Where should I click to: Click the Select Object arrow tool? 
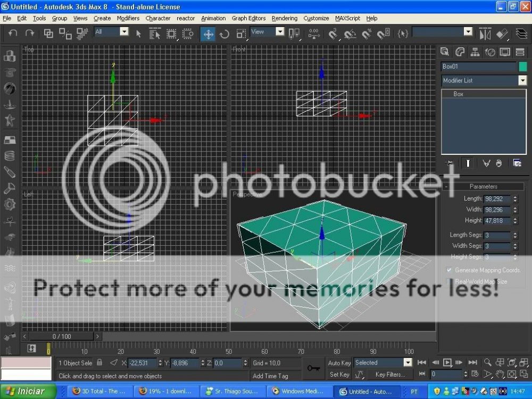(x=138, y=34)
